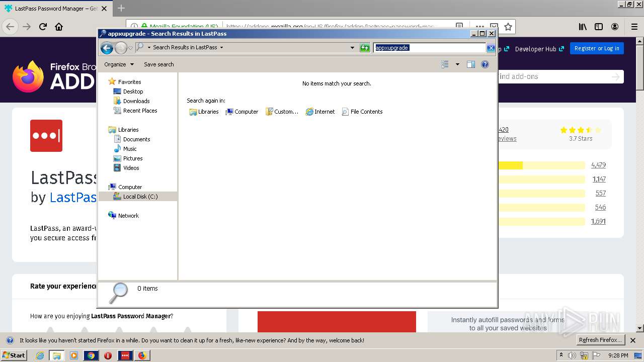Open the 4,479 five-star reviews link
The height and width of the screenshot is (362, 644).
[x=598, y=165]
